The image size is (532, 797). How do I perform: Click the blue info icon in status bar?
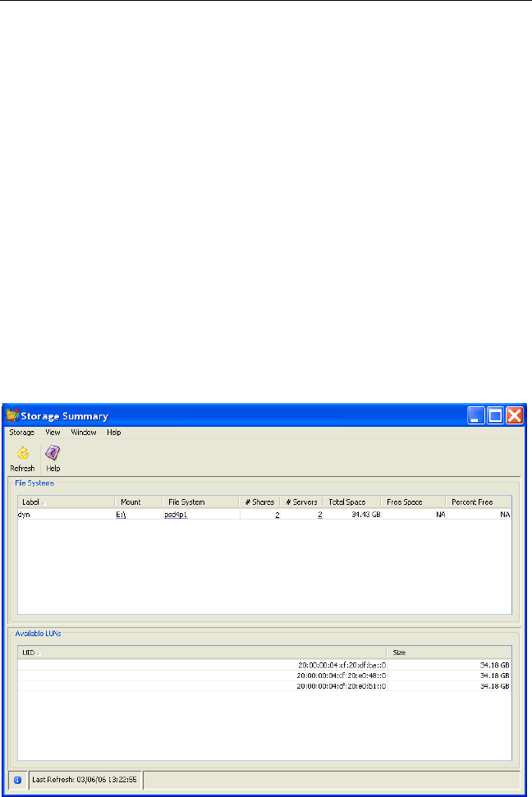[17, 780]
